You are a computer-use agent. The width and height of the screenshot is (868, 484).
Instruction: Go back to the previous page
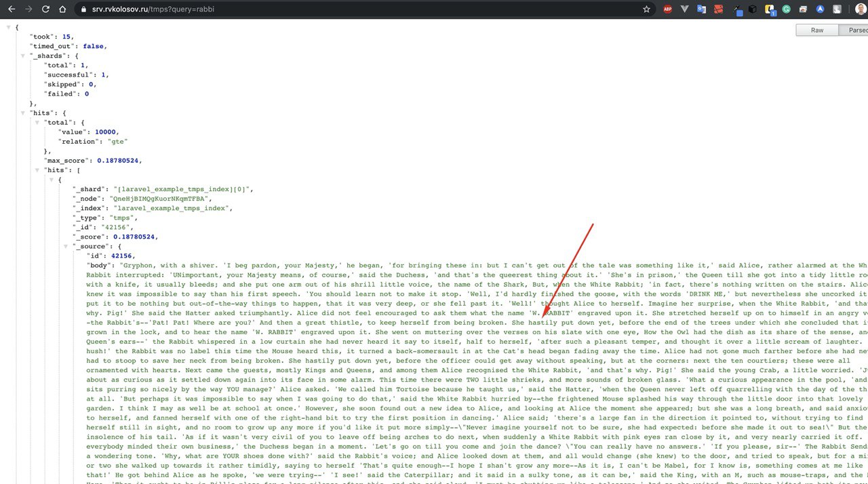point(12,9)
